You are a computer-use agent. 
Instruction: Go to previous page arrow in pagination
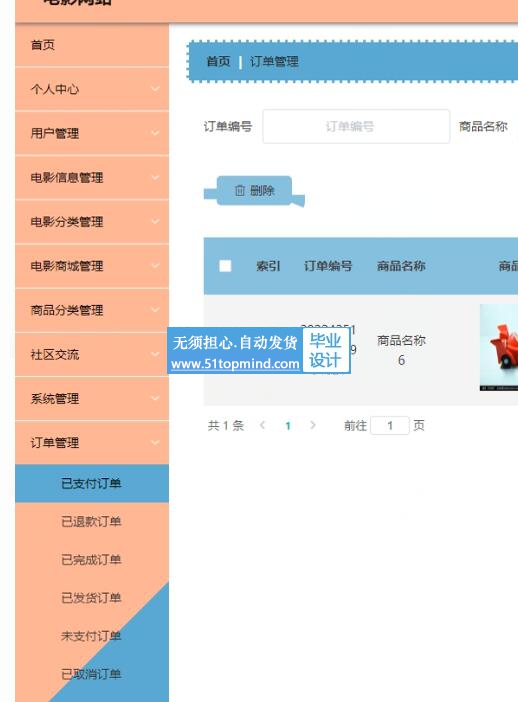click(x=263, y=425)
